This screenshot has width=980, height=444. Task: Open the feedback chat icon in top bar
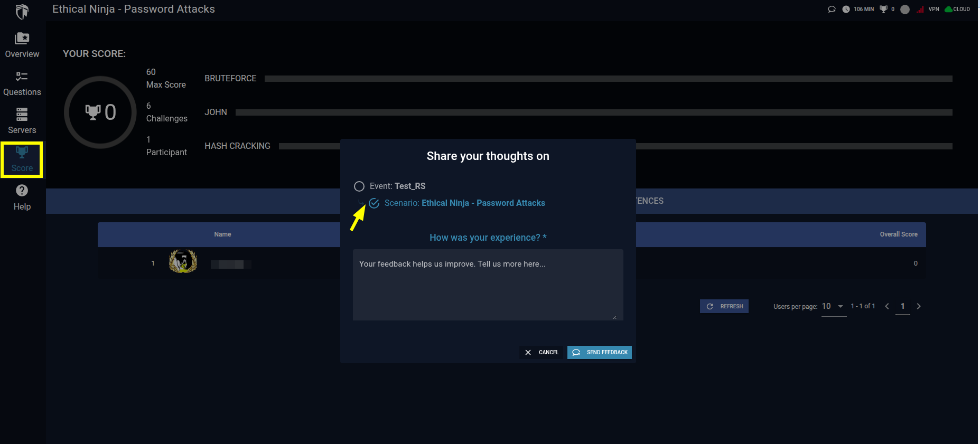tap(832, 9)
